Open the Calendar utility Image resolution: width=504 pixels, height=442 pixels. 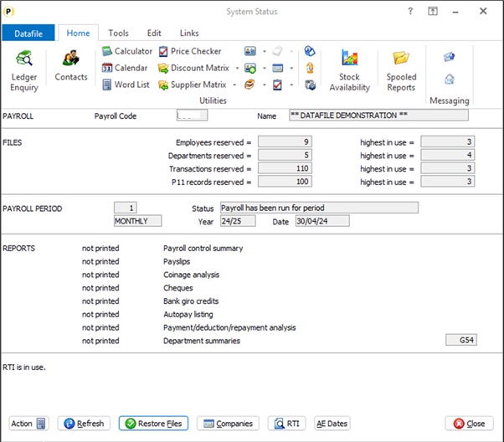coord(125,68)
